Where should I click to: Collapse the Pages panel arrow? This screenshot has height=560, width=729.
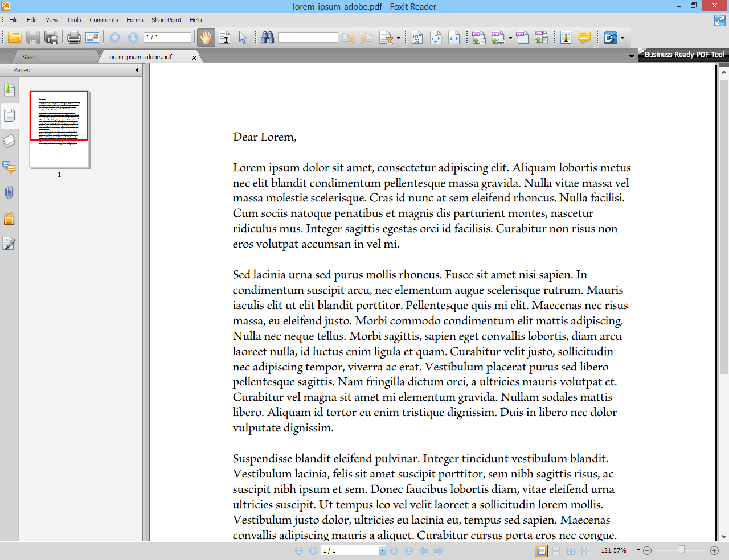[137, 70]
